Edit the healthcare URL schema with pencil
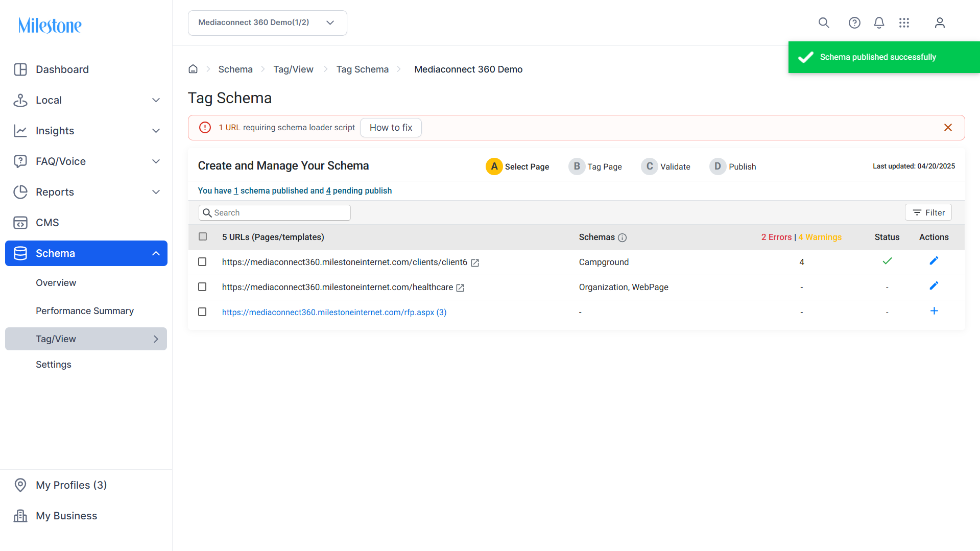 coord(934,286)
